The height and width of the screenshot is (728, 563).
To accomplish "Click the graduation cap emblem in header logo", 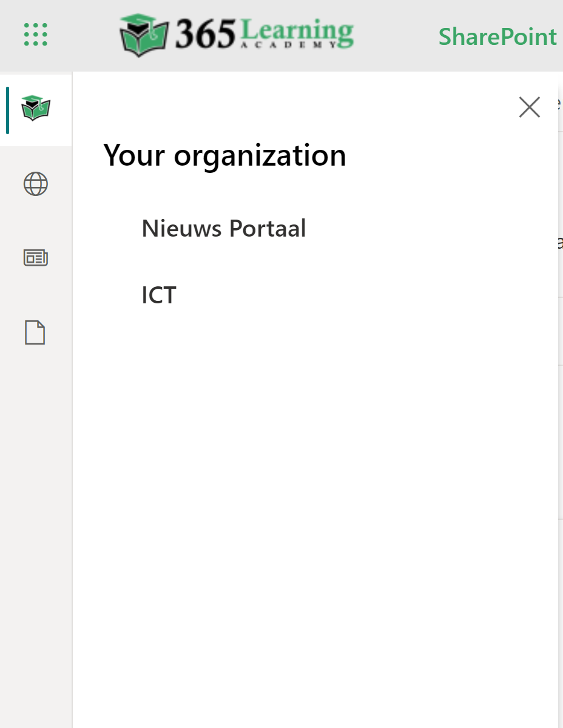I will (x=144, y=34).
